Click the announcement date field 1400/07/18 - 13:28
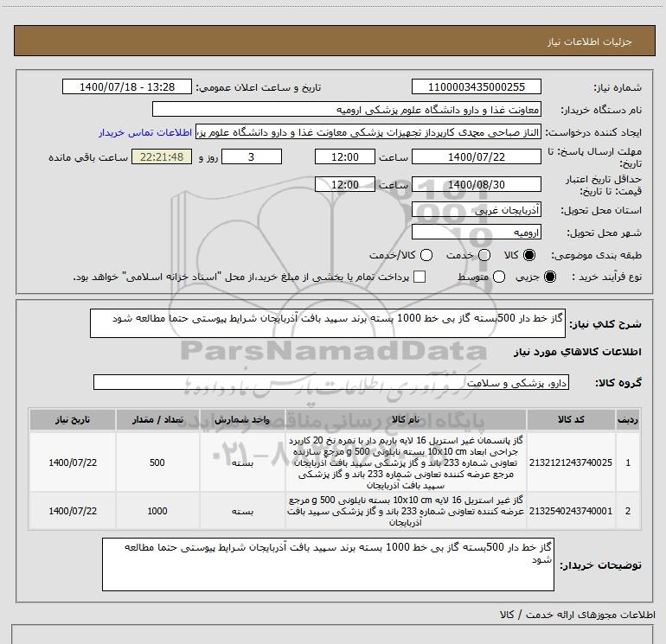Viewport: 666px width, 644px height. pyautogui.click(x=127, y=87)
